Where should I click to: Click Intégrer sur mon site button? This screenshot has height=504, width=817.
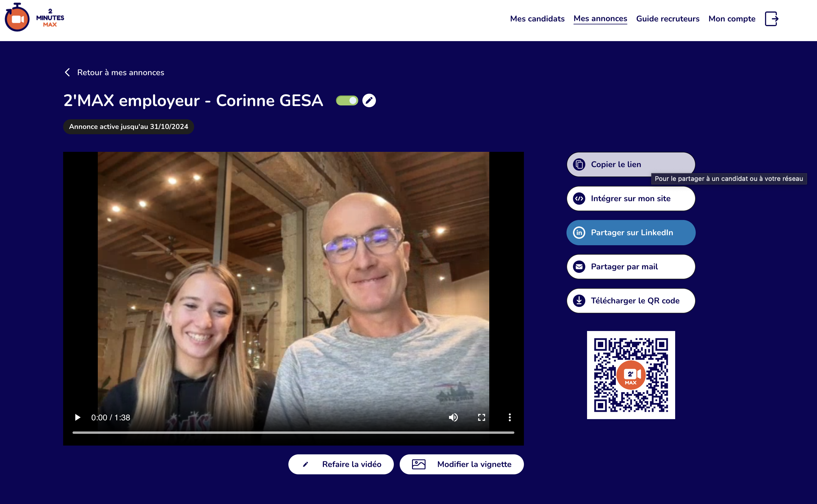click(x=631, y=198)
